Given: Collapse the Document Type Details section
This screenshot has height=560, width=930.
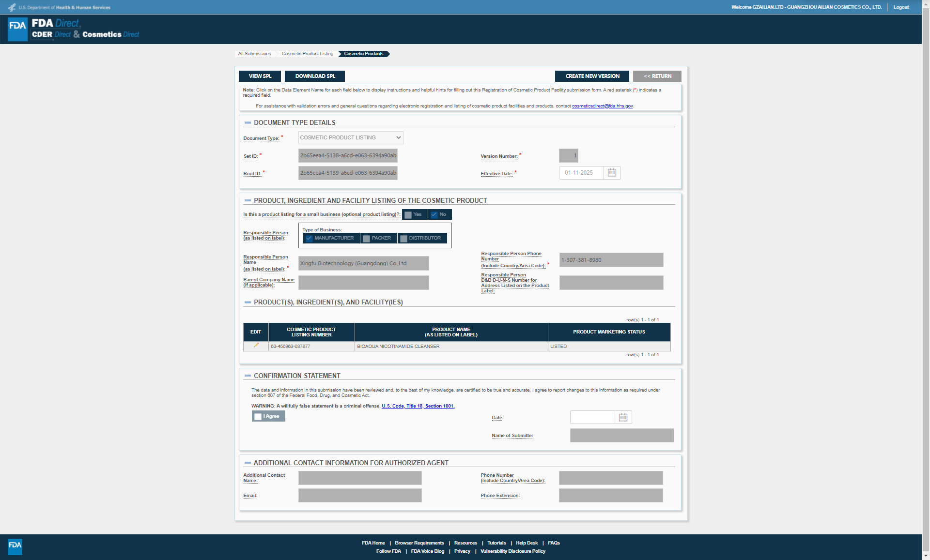Looking at the screenshot, I should click(248, 123).
